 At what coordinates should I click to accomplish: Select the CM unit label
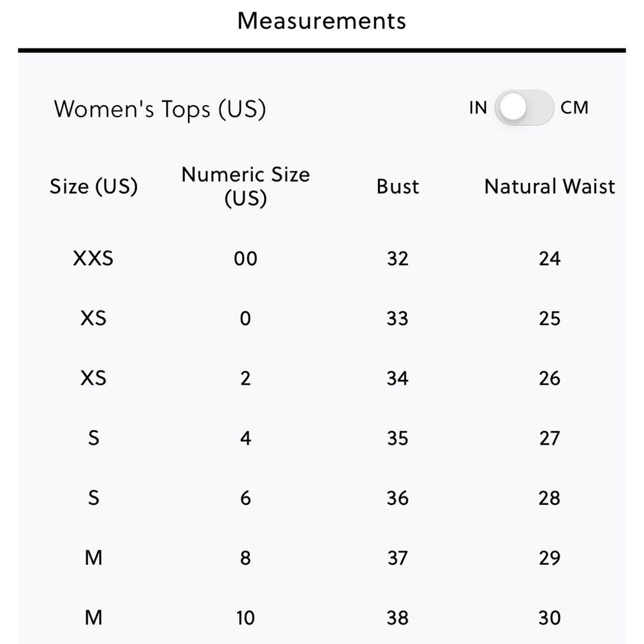click(x=574, y=108)
